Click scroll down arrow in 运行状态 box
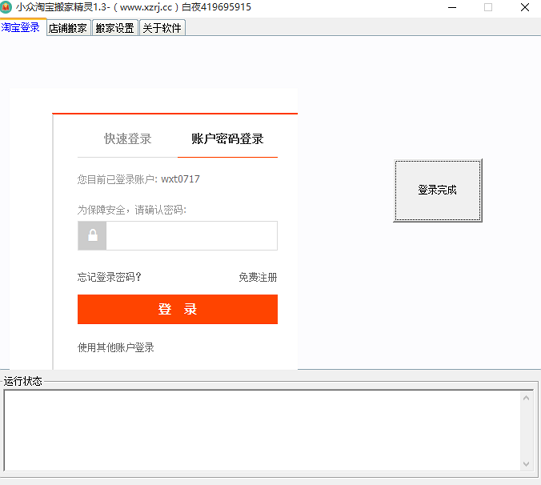Viewport: 541px width, 485px height. click(x=526, y=464)
